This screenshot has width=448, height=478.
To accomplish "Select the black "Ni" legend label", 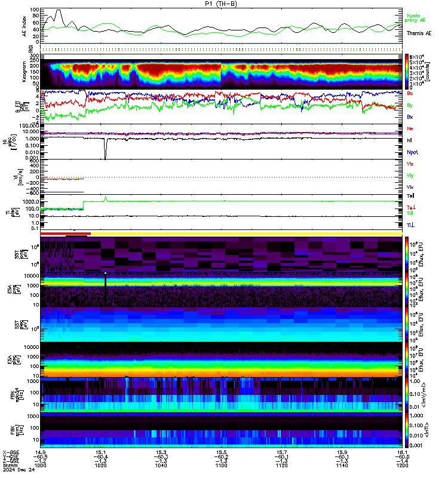I will (409, 140).
